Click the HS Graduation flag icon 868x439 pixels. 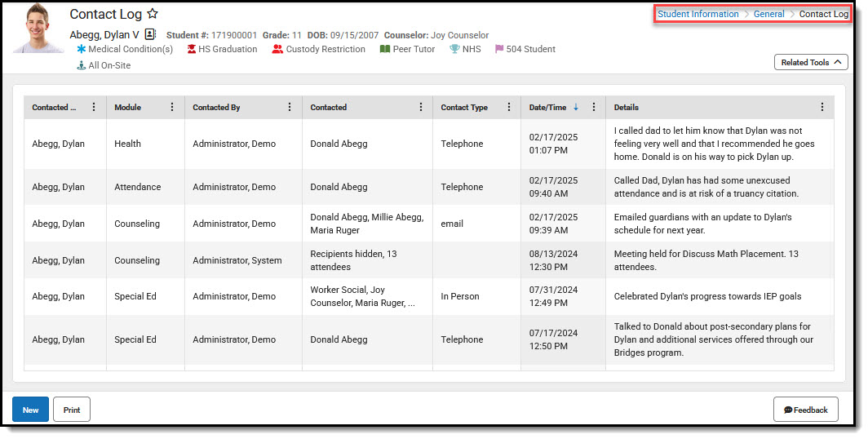coord(192,49)
